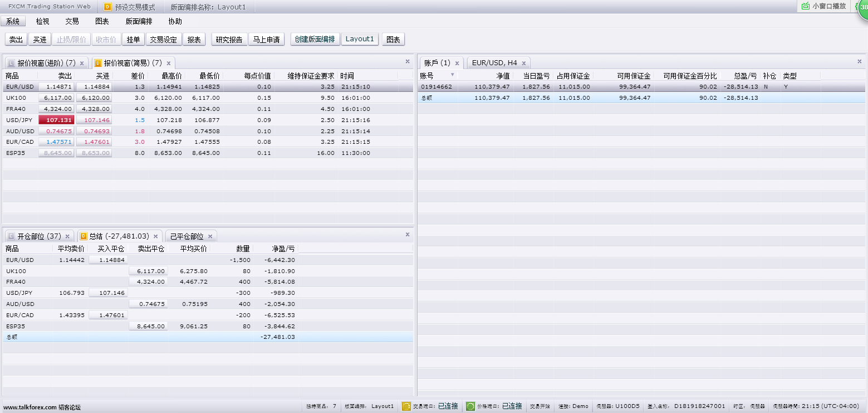Image resolution: width=868 pixels, height=413 pixels.
Task: Open the 版面编排 menu
Action: (139, 21)
